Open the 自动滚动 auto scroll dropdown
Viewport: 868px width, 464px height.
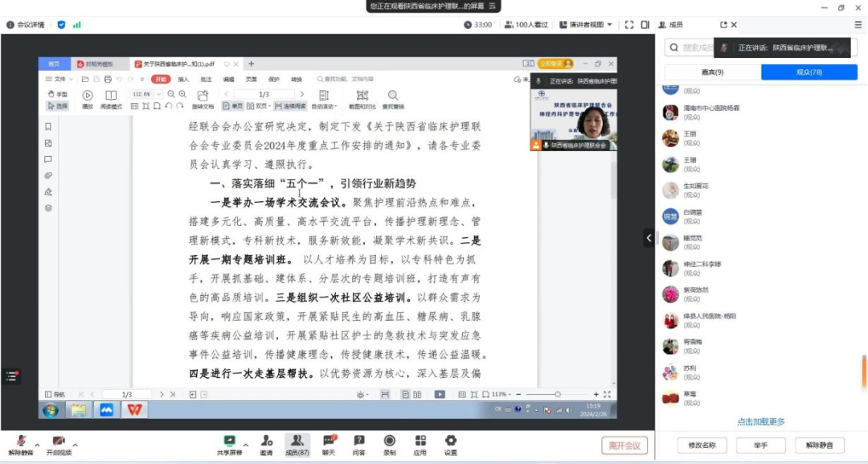325,99
